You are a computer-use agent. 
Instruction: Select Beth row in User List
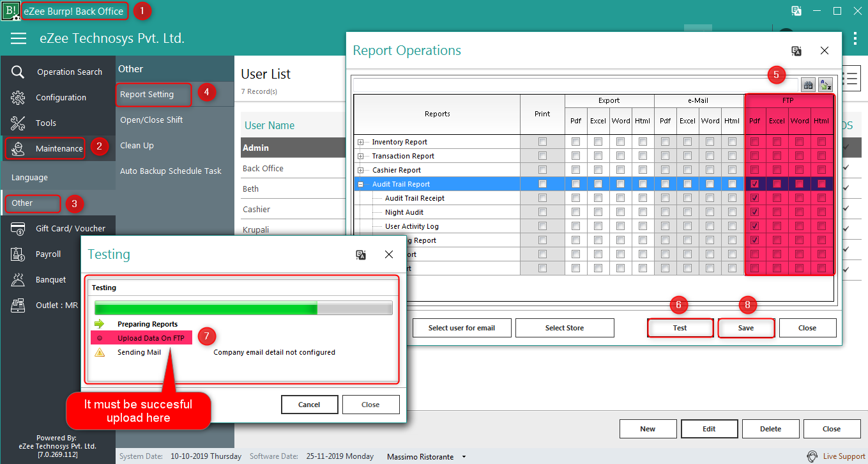293,189
